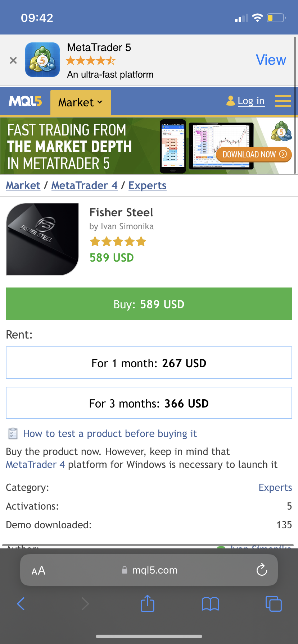298x644 pixels.
Task: Open the Safari share sheet
Action: (x=147, y=603)
